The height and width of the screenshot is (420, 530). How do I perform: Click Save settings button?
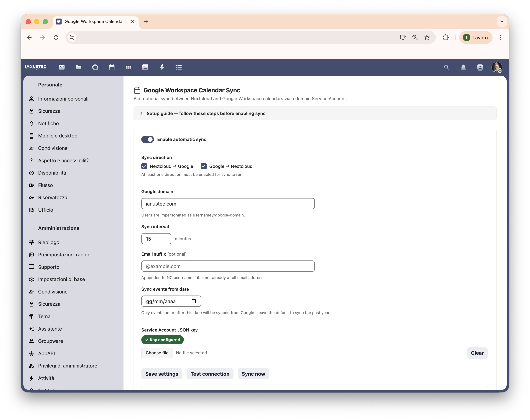(162, 374)
